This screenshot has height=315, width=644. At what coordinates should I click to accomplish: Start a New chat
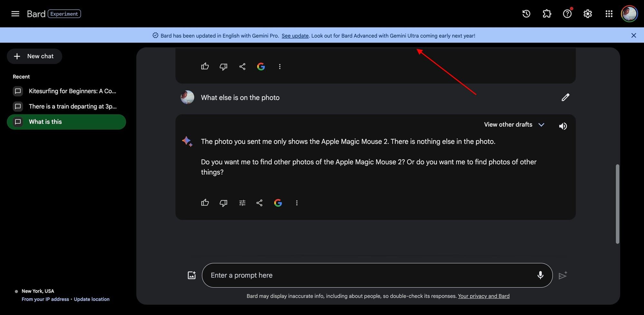coord(34,56)
